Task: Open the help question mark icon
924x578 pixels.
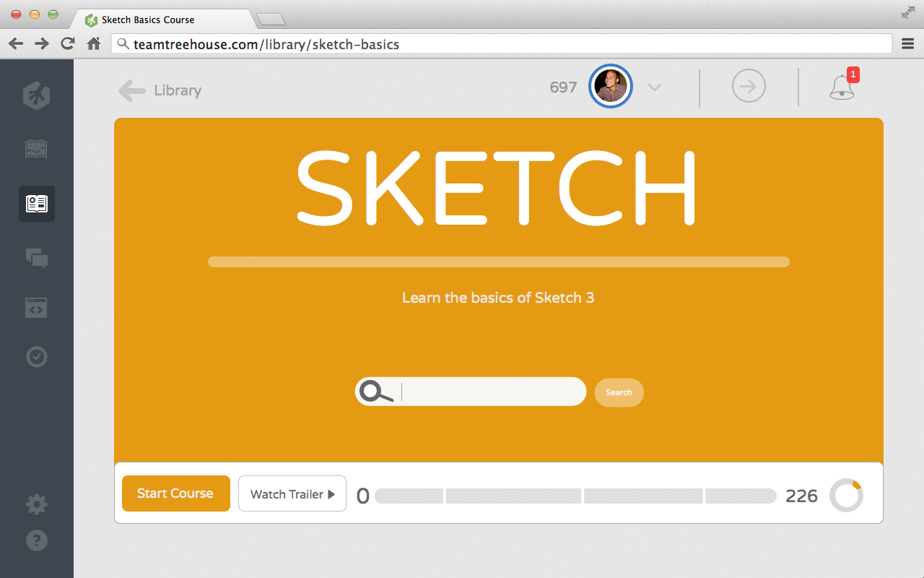Action: [x=37, y=540]
